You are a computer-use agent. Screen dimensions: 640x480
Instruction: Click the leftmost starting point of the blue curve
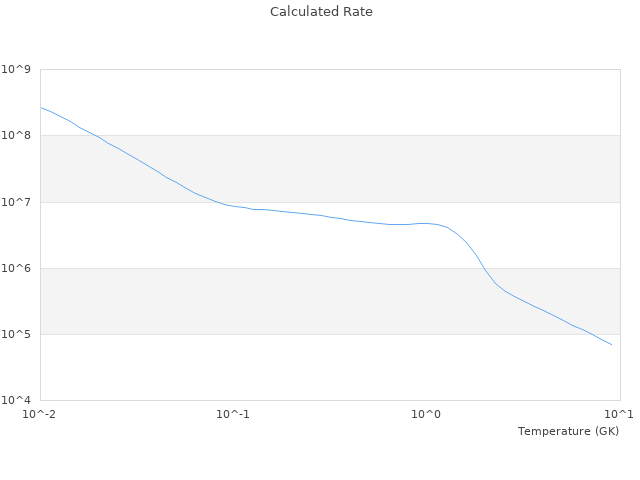pyautogui.click(x=41, y=107)
